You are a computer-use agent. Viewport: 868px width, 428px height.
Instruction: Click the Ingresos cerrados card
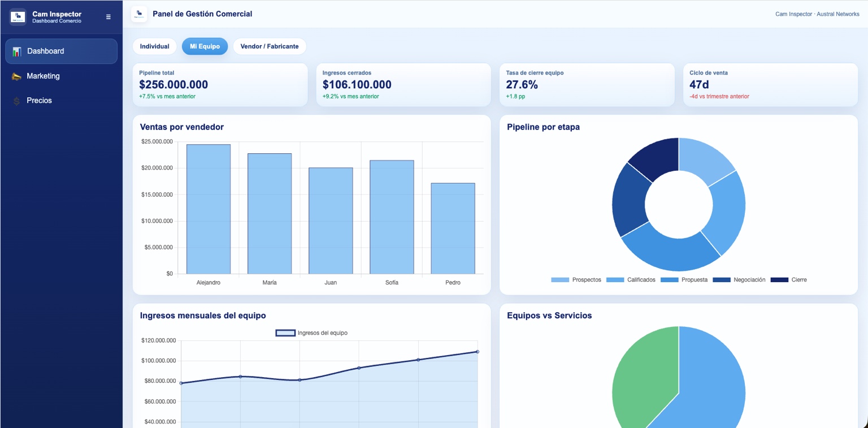(x=403, y=85)
